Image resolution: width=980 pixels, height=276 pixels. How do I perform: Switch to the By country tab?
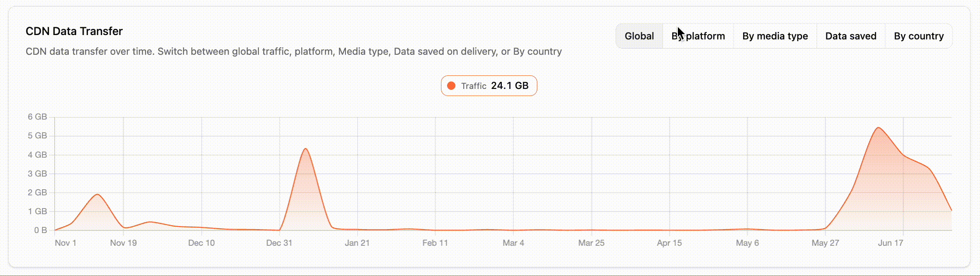coord(919,36)
